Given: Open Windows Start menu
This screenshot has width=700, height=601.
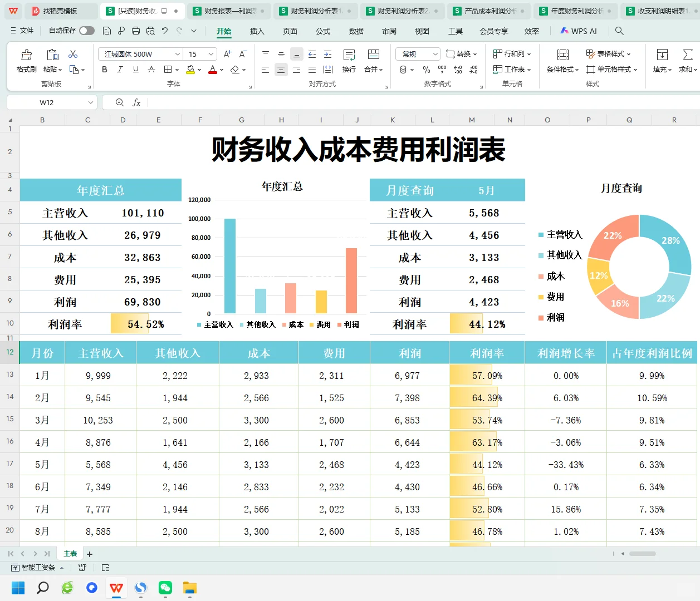Looking at the screenshot, I should pos(18,588).
